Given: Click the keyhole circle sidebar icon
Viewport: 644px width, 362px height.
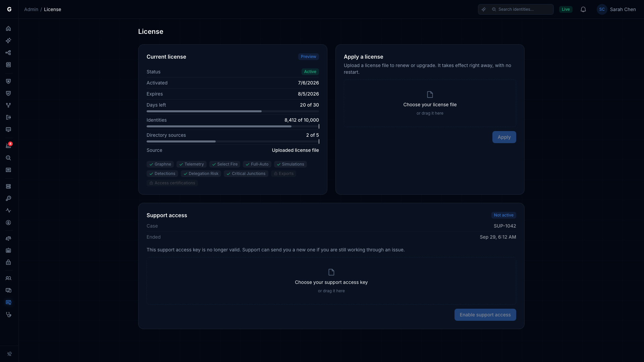Looking at the screenshot, I should point(8,223).
